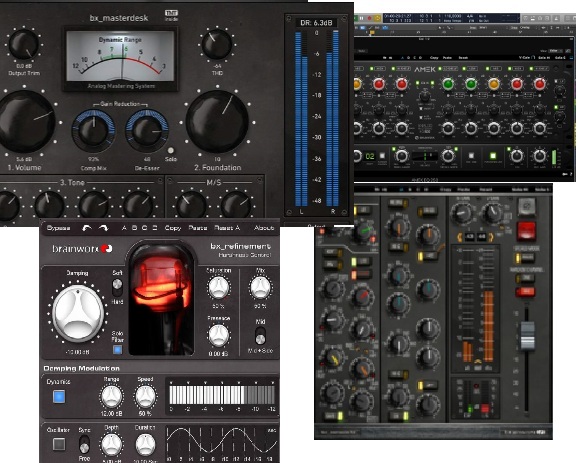Click the first green knob in AMEK EQ
Image resolution: width=578 pixels, height=463 pixels.
448,84
